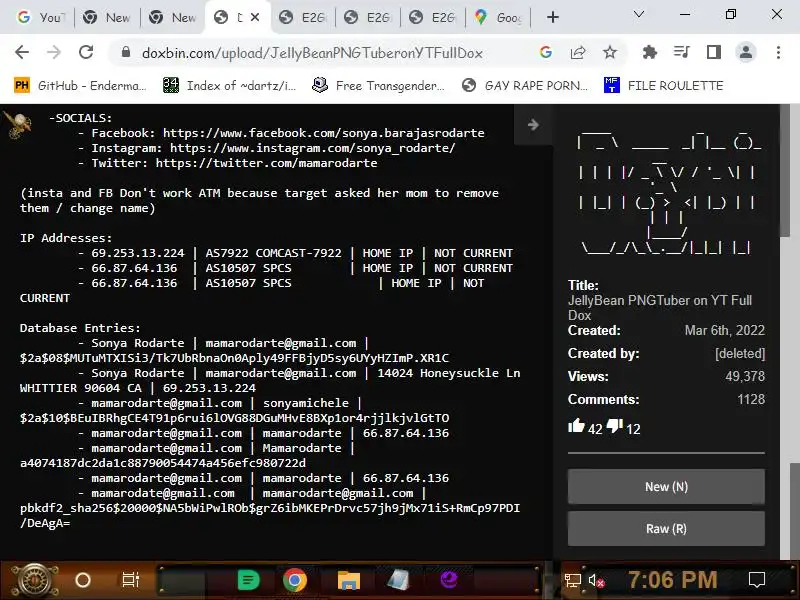800x600 pixels.
Task: Switch to the Google 'YouT' tab
Action: pos(41,17)
